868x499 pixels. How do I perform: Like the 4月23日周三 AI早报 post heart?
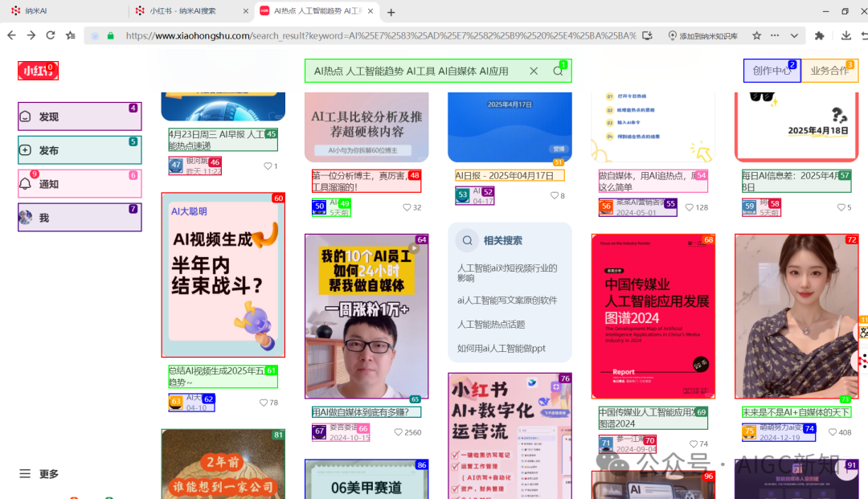click(x=268, y=166)
